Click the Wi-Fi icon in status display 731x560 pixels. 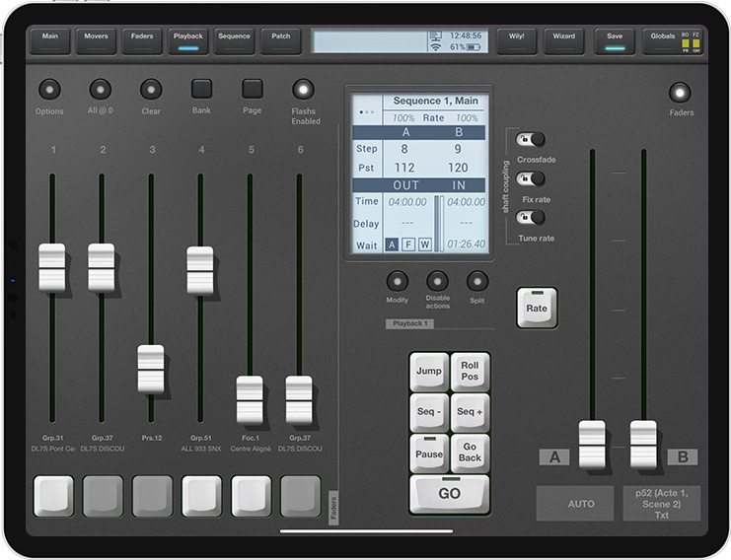pyautogui.click(x=435, y=47)
